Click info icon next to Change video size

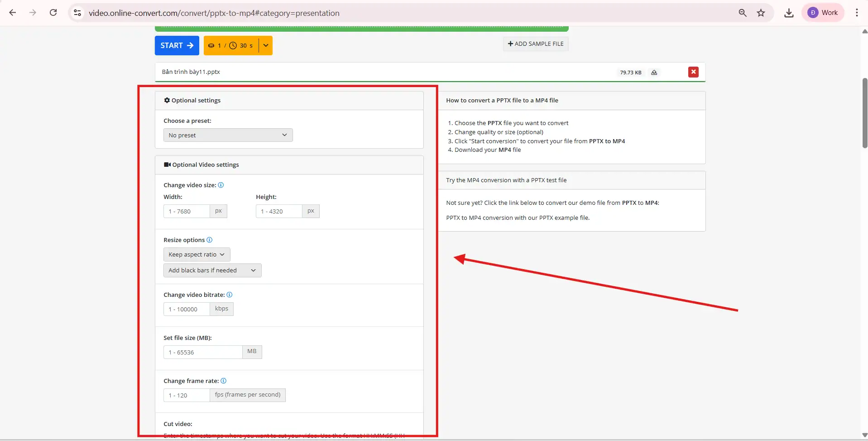pos(221,185)
